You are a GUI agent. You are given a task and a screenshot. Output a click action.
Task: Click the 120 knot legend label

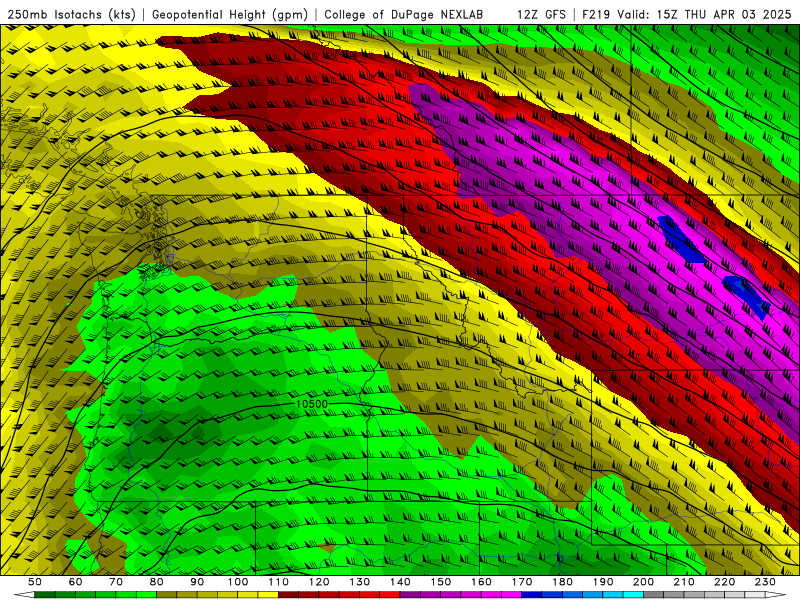coord(319,582)
